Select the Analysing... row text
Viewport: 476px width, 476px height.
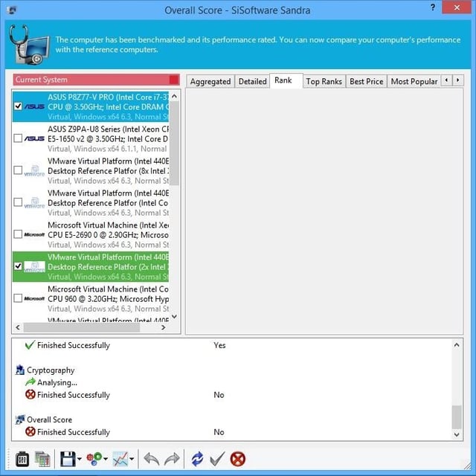point(57,382)
